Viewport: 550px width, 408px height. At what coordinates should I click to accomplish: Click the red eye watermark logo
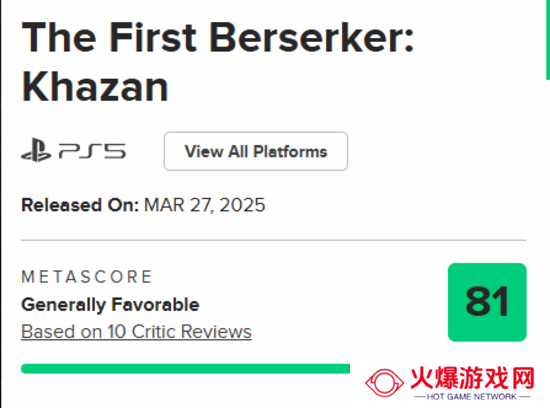pos(384,383)
